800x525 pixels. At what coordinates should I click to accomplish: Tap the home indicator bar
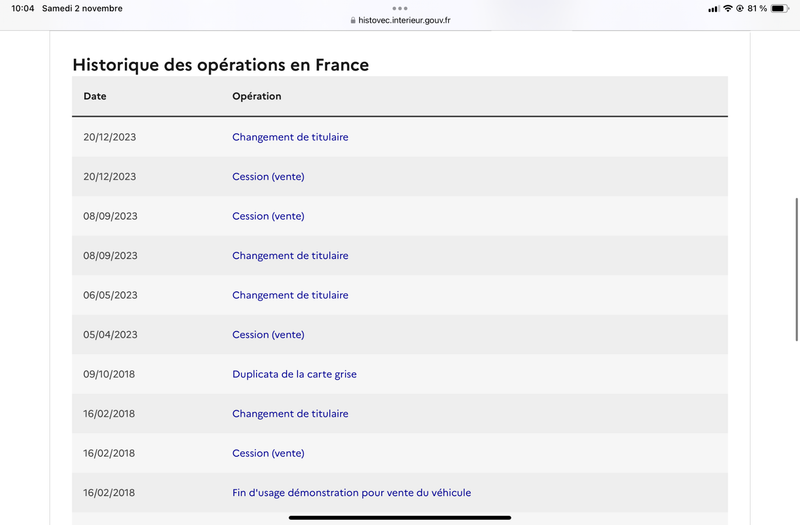(400, 517)
